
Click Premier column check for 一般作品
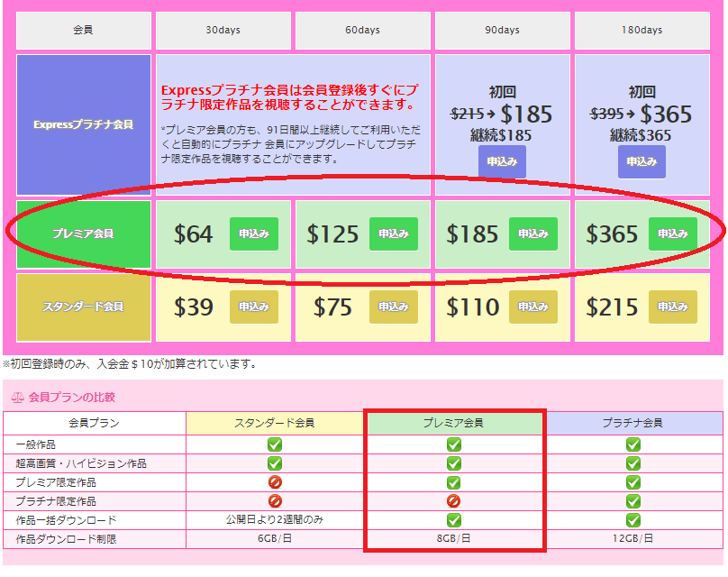click(x=454, y=444)
